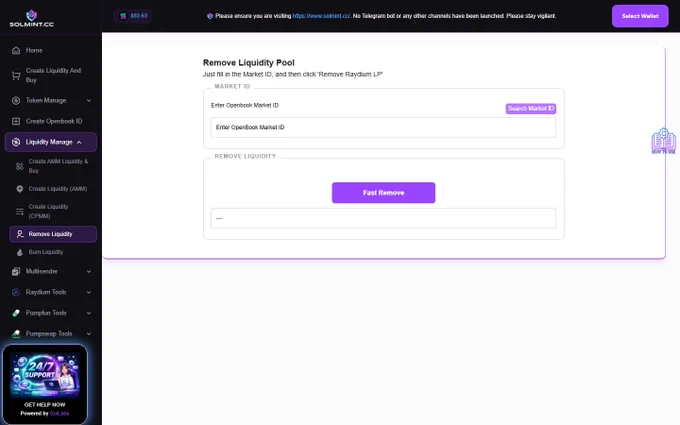
Task: Click the Pumpfun Tools pill icon
Action: click(x=16, y=313)
